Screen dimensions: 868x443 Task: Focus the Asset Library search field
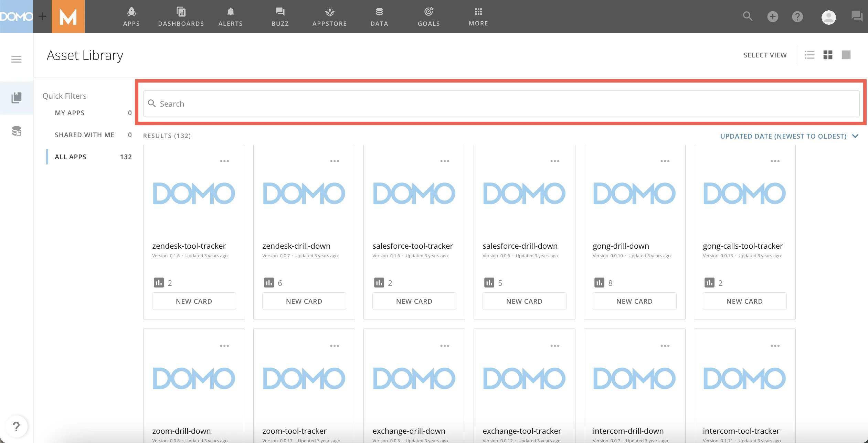[x=501, y=104]
